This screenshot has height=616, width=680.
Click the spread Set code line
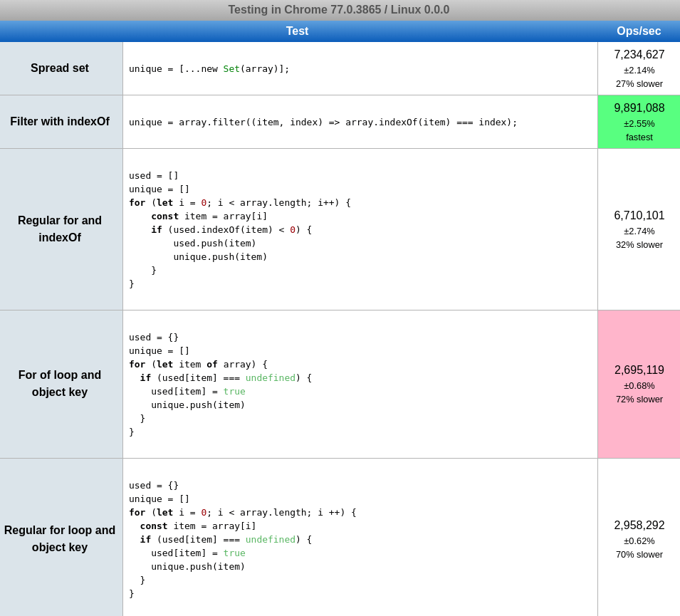[x=209, y=69]
